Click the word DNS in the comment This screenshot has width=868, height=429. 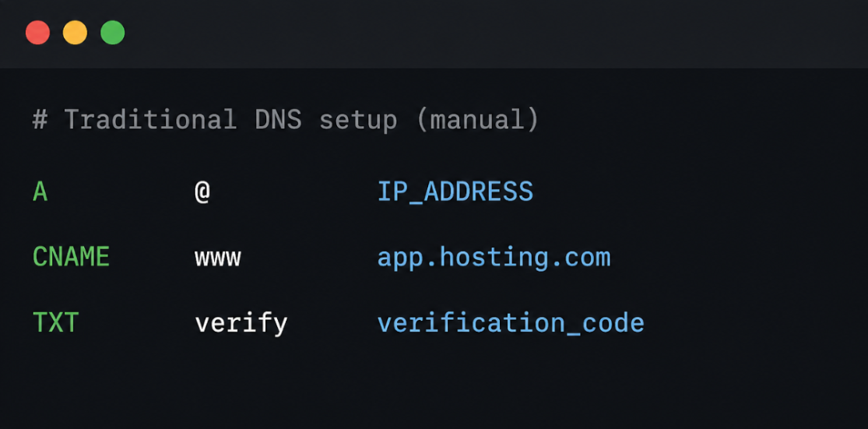(278, 120)
